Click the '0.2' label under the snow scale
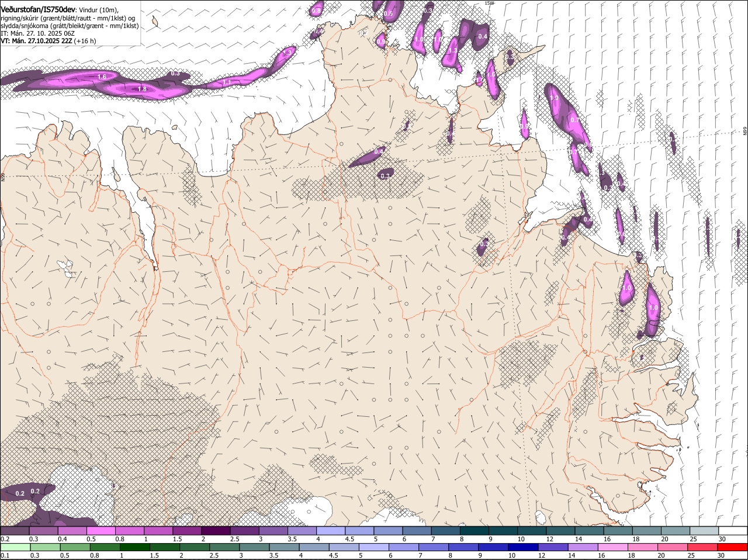 point(5,539)
